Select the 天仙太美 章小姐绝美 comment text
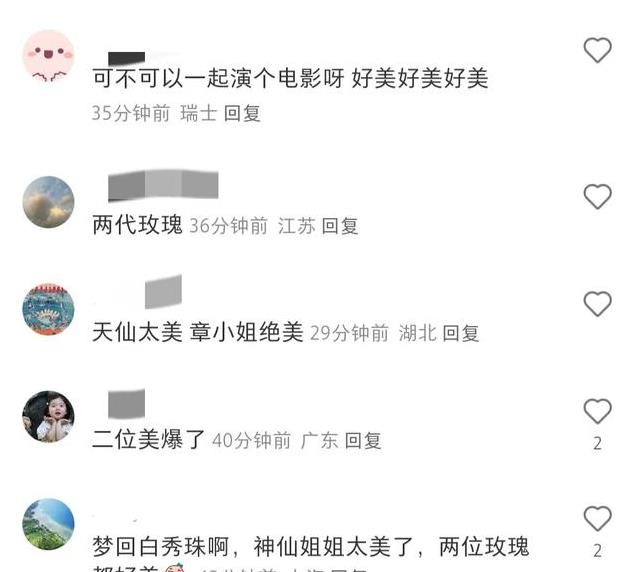Viewport: 636px width, 572px height. (x=198, y=332)
